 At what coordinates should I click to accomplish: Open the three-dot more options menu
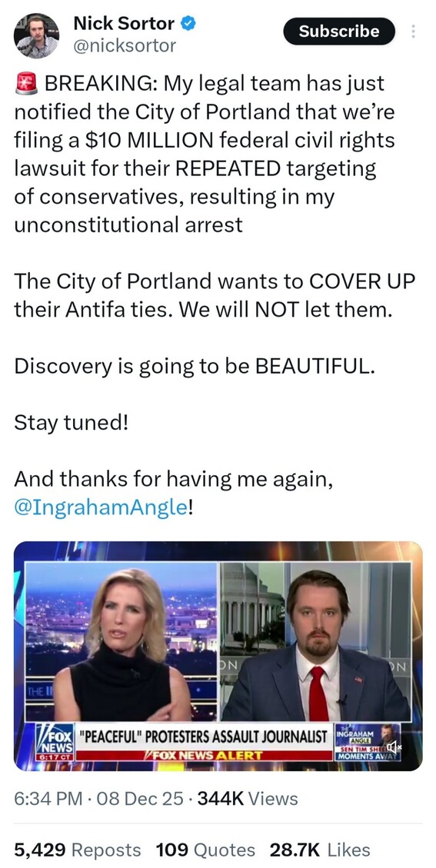pyautogui.click(x=413, y=32)
